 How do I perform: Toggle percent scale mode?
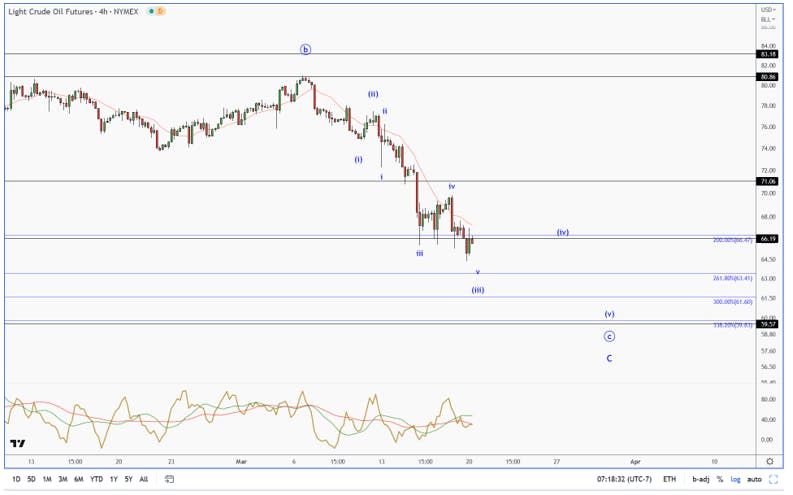[720, 479]
